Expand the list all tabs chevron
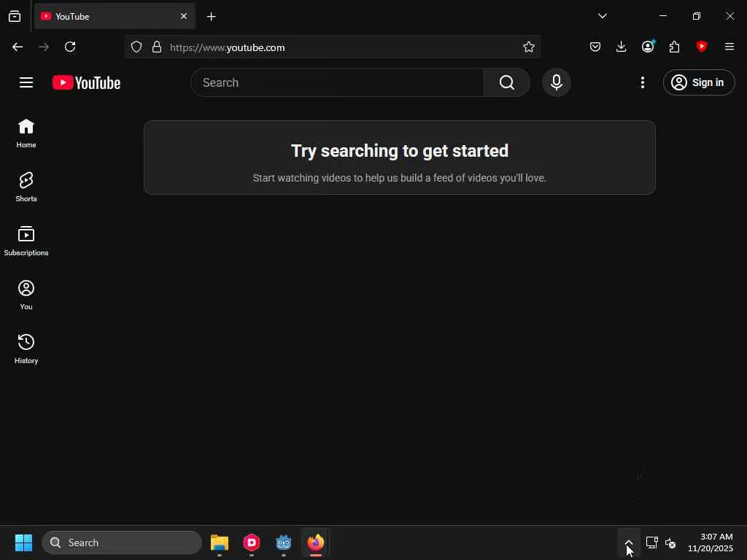The width and height of the screenshot is (747, 560). tap(602, 16)
